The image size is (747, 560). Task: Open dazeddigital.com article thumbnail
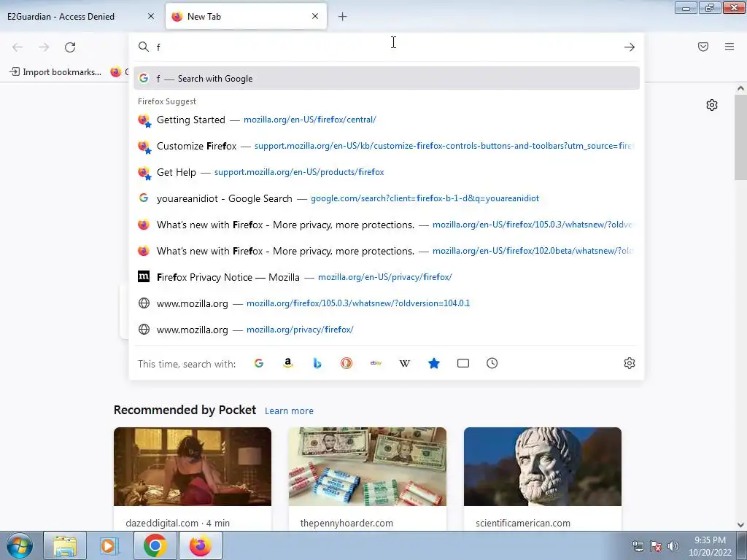(x=193, y=467)
